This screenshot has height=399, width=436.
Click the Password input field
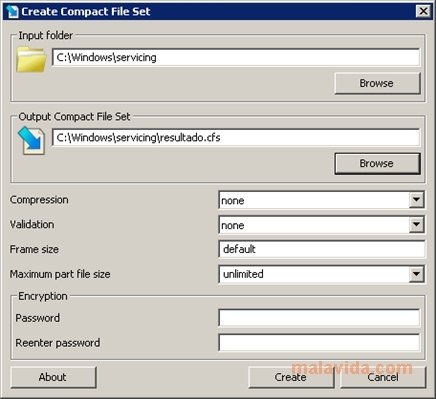319,318
